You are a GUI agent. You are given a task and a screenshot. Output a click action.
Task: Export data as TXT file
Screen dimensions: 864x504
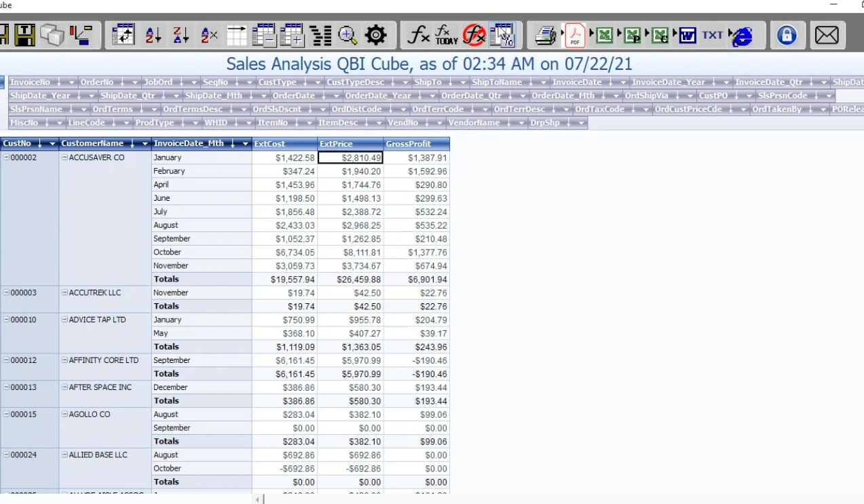click(x=712, y=35)
